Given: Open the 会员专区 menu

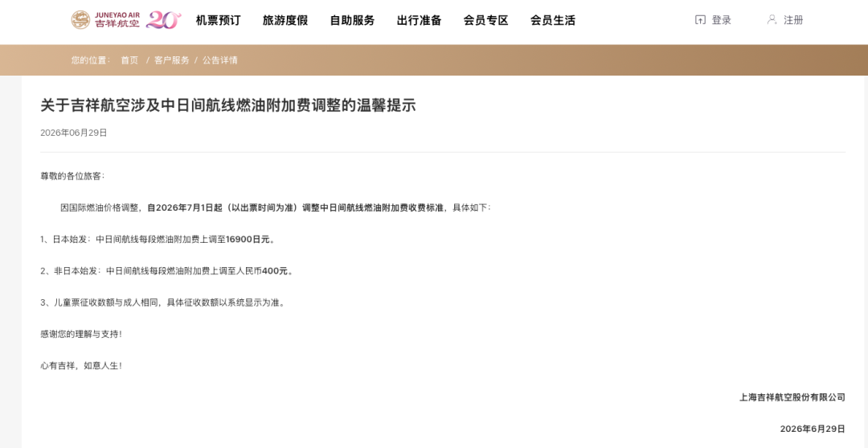Looking at the screenshot, I should 485,20.
